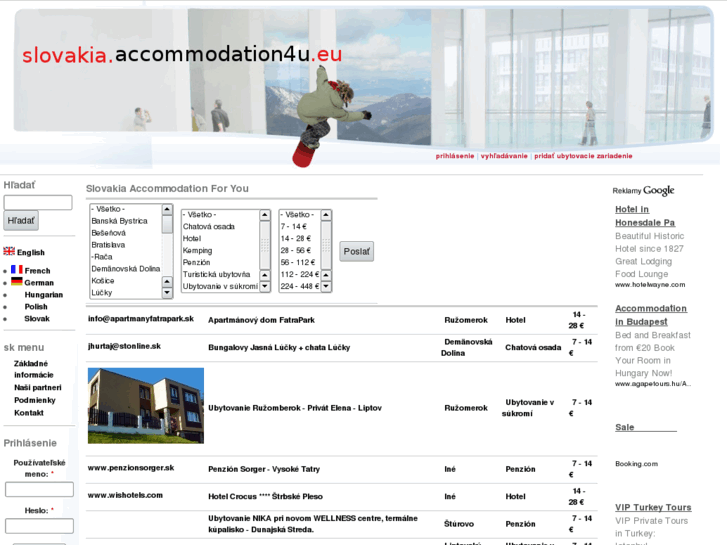Focus the Používateľské meno input field
This screenshot has width=727, height=545.
coord(39,489)
